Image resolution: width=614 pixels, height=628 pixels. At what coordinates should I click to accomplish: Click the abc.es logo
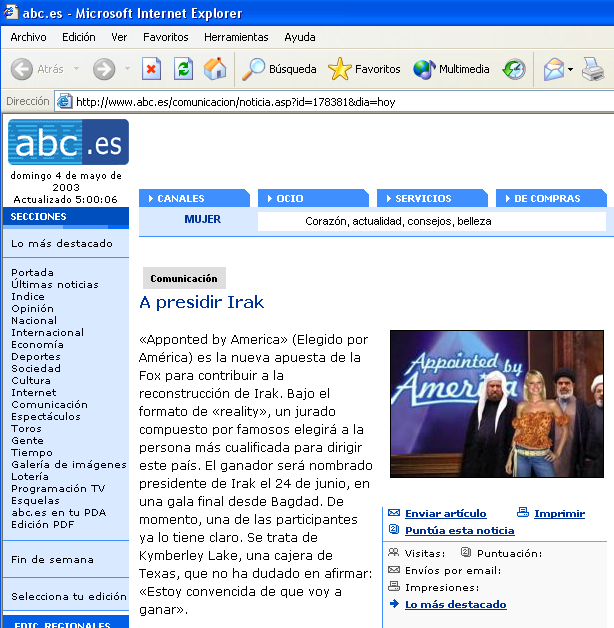coord(68,142)
